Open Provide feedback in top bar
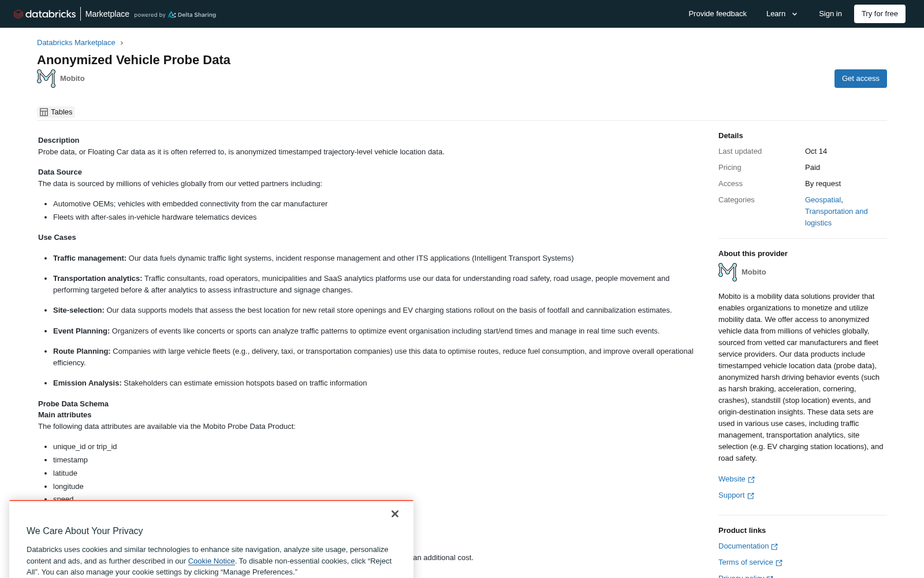 coord(717,14)
